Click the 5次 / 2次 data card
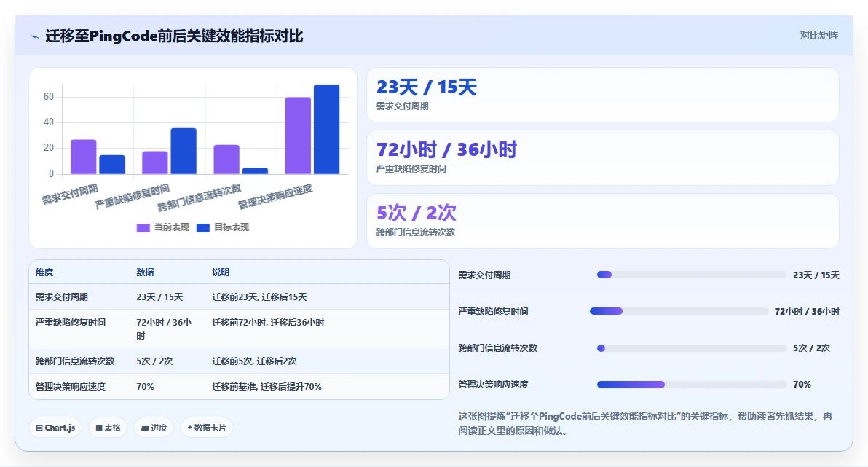Image resolution: width=868 pixels, height=467 pixels. click(x=603, y=221)
